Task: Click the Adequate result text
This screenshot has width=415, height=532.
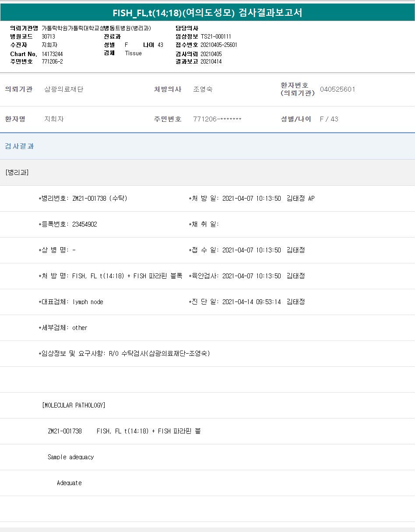Action: 69,483
